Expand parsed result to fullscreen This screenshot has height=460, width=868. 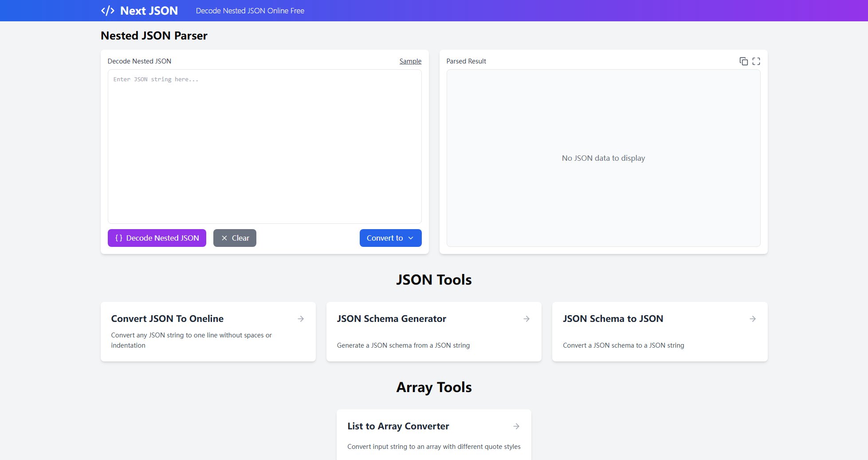pyautogui.click(x=756, y=61)
